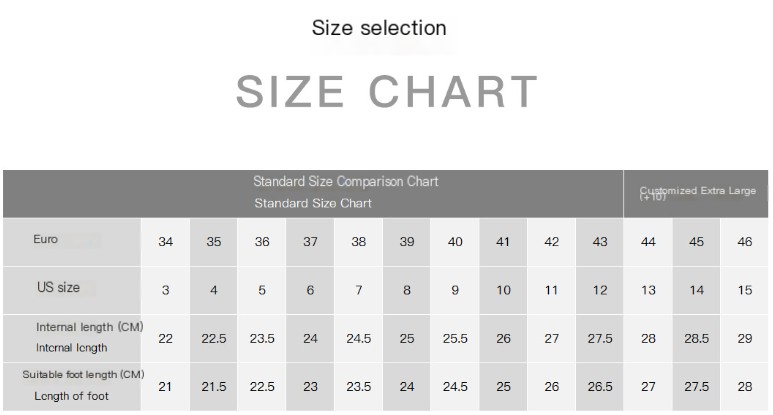Click US size 12 cell
Viewport: 773px width, 415px height.
click(x=600, y=290)
